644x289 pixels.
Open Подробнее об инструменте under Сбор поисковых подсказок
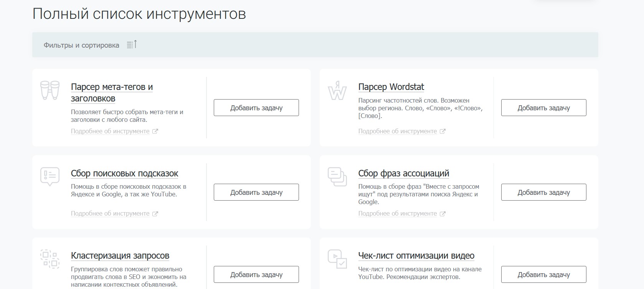click(x=110, y=214)
